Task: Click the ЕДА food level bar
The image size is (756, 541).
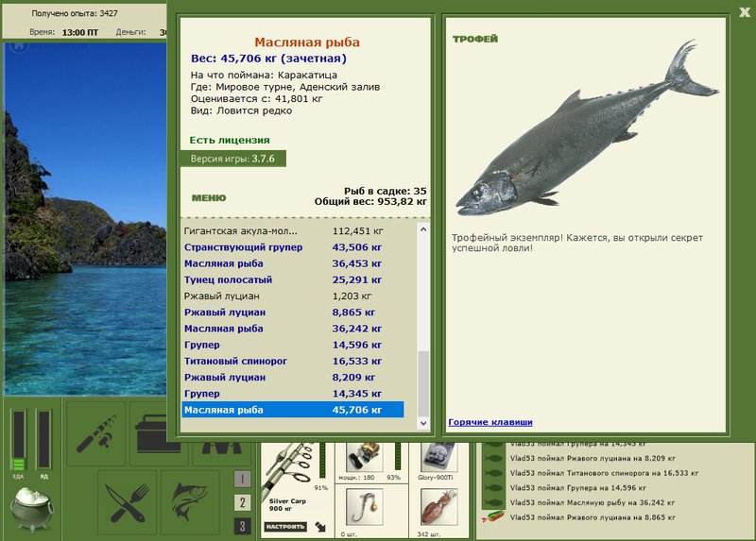Action: (x=18, y=440)
